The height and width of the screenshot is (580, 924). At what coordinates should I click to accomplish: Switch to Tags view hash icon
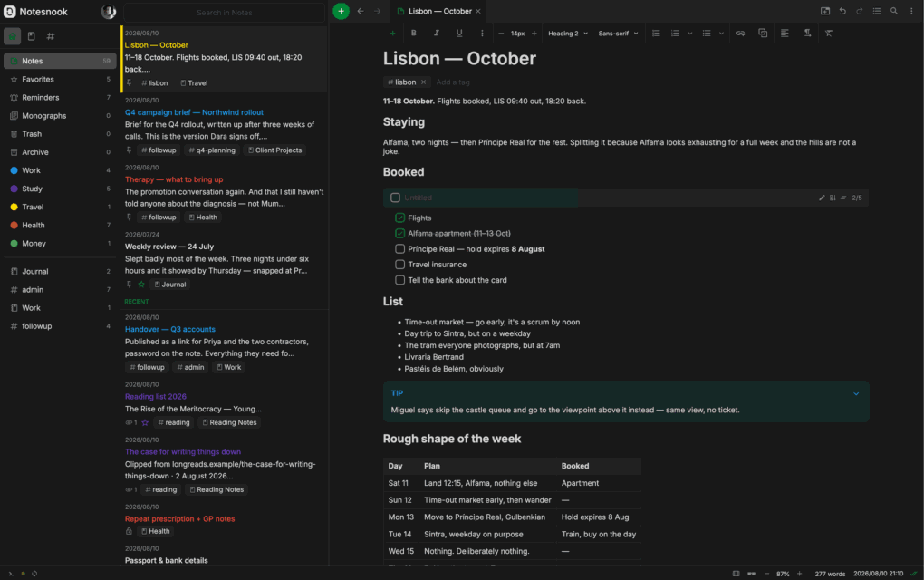[51, 36]
